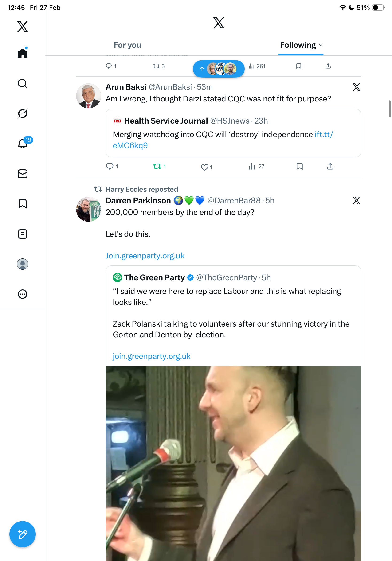This screenshot has height=561, width=392.
Task: Open the More options circle menu
Action: (x=23, y=294)
